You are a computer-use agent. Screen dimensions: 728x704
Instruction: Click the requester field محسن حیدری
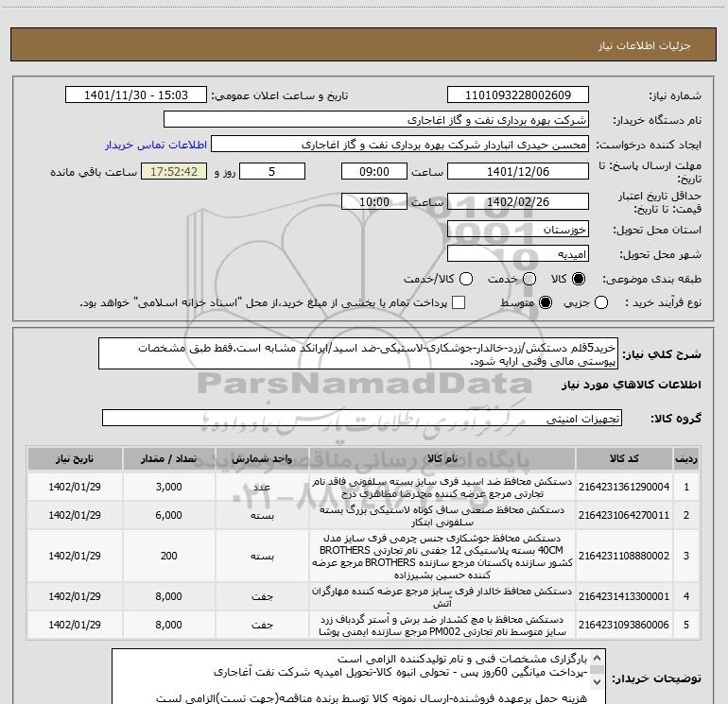(x=400, y=145)
